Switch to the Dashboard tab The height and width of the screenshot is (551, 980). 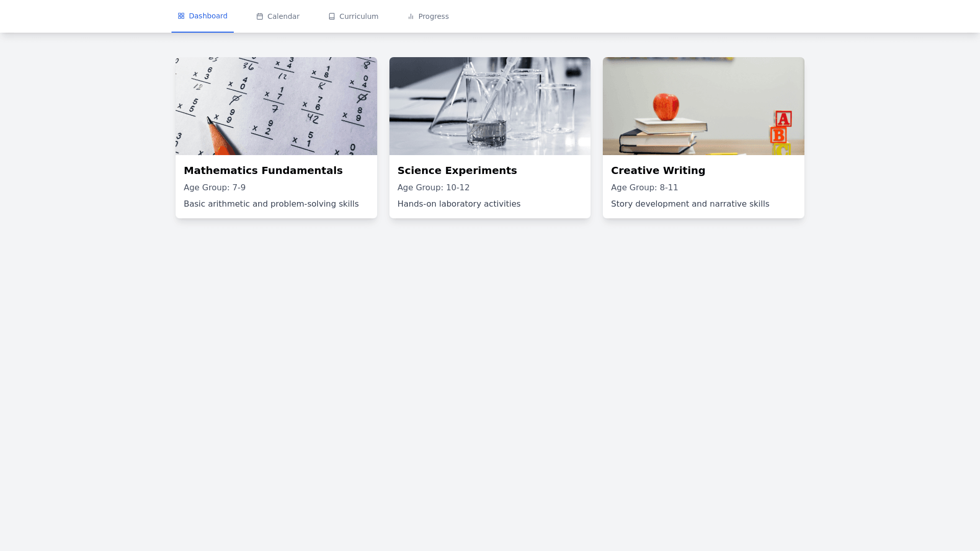[x=208, y=16]
